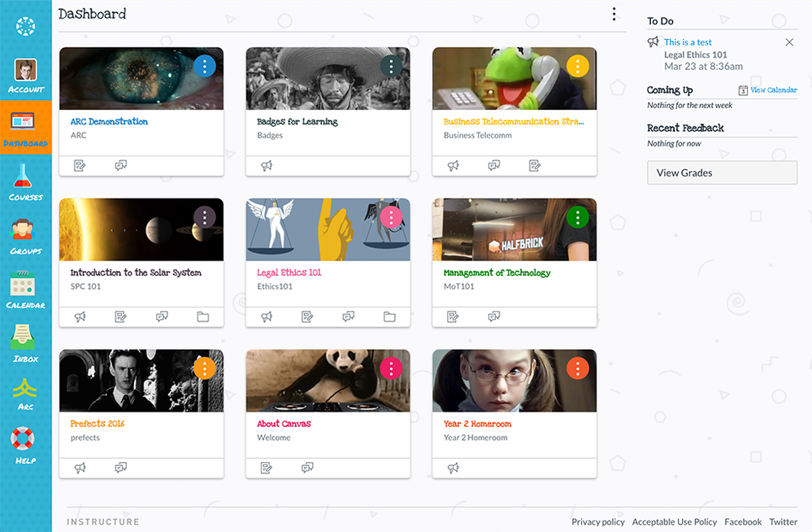Click the View Grades button
The height and width of the screenshot is (532, 812).
pos(721,172)
